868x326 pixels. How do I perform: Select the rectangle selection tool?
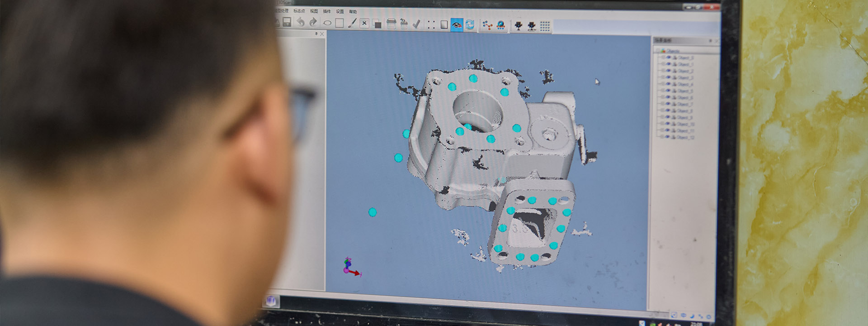point(339,23)
